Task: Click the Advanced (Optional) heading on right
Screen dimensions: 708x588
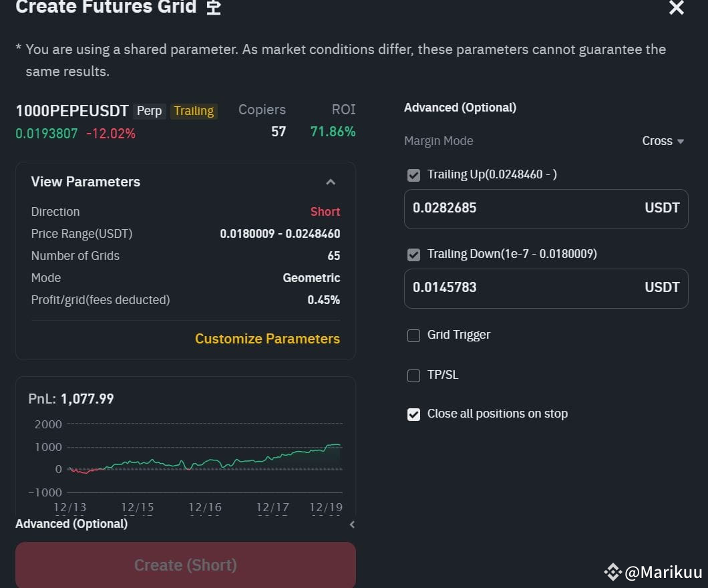Action: point(460,108)
